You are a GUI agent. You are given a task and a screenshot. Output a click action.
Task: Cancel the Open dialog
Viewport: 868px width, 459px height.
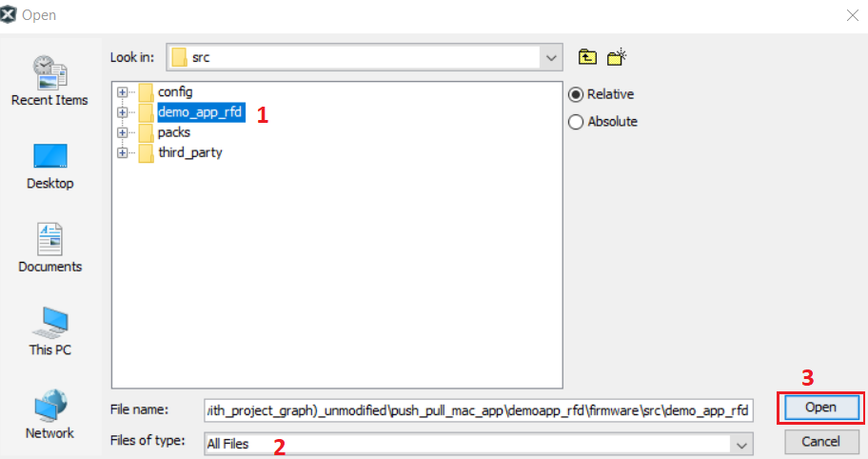pos(821,442)
